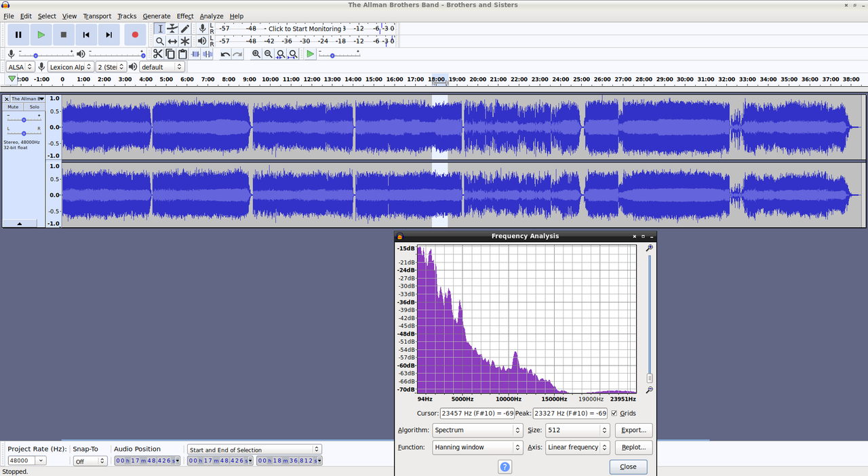
Task: Click the Undo arrow icon
Action: coord(225,54)
